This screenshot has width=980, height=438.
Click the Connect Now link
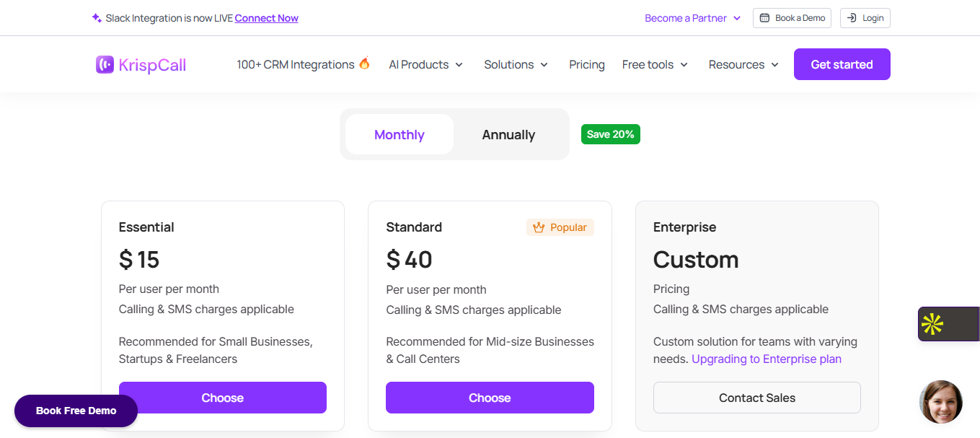coord(266,18)
